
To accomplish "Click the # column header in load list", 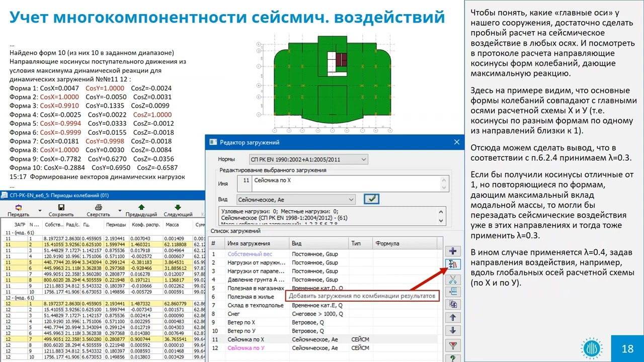I will pyautogui.click(x=217, y=243).
